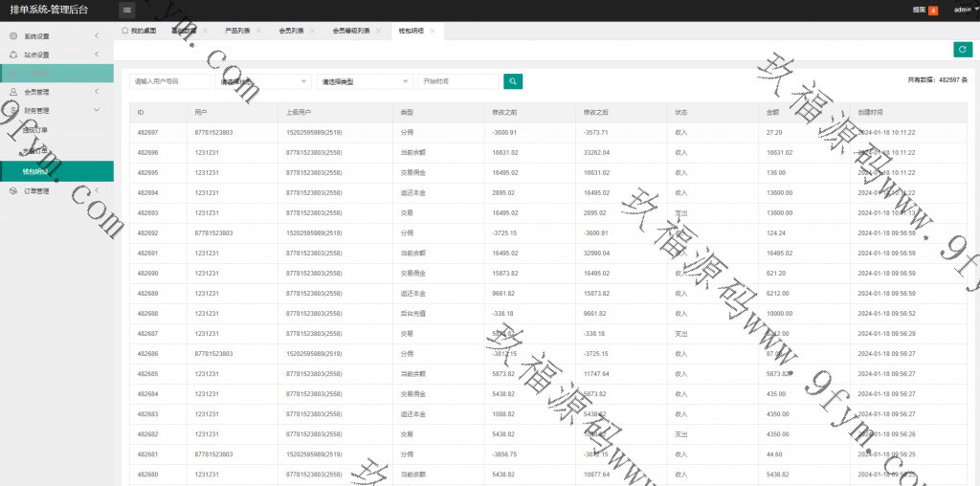Viewport: 980px width, 486px height.
Task: Click the 开始时间 date input field
Action: click(457, 82)
